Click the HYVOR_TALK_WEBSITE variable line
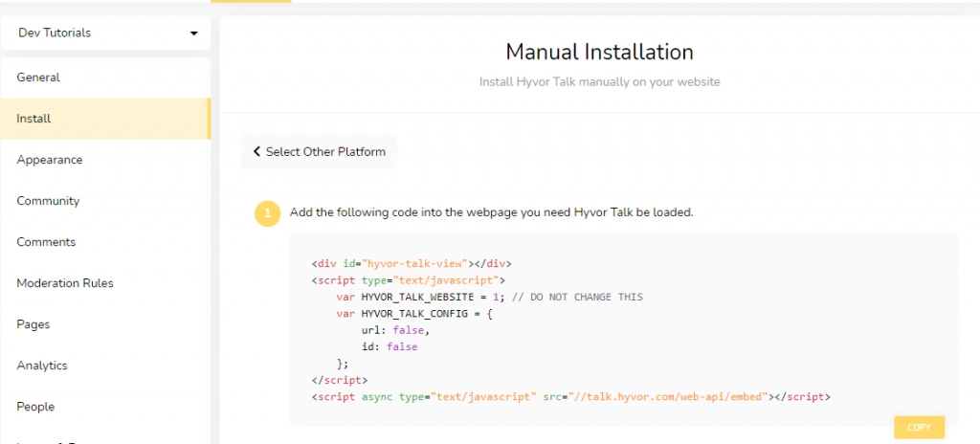The width and height of the screenshot is (980, 444). tap(489, 297)
